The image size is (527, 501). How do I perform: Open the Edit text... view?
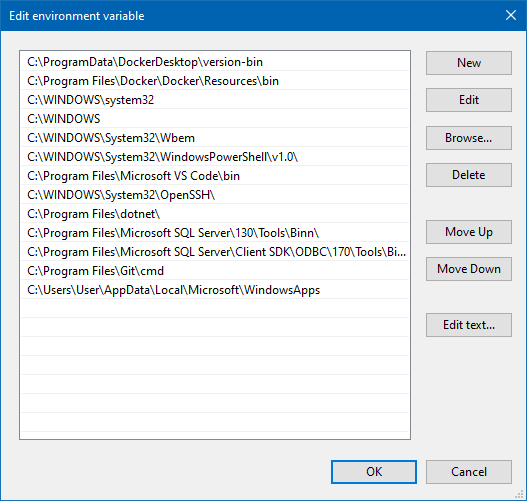[x=469, y=325]
